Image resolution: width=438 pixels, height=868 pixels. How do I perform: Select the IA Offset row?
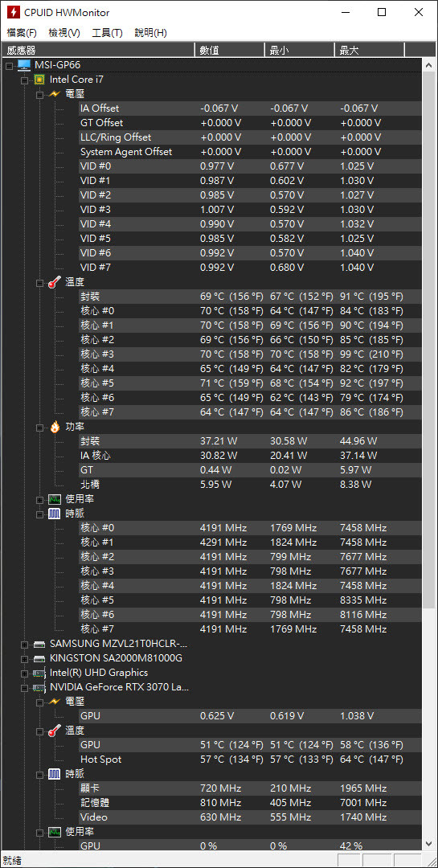[x=250, y=108]
